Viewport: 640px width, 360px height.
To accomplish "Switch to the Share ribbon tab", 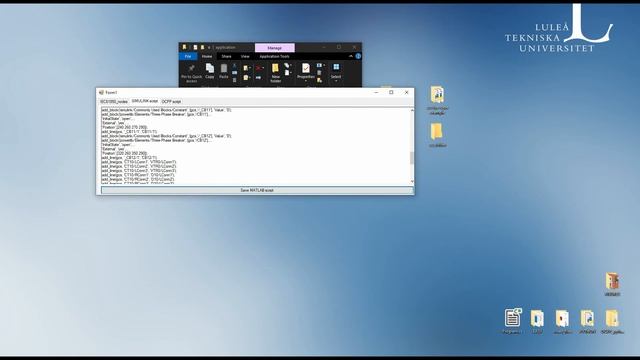I will point(226,56).
